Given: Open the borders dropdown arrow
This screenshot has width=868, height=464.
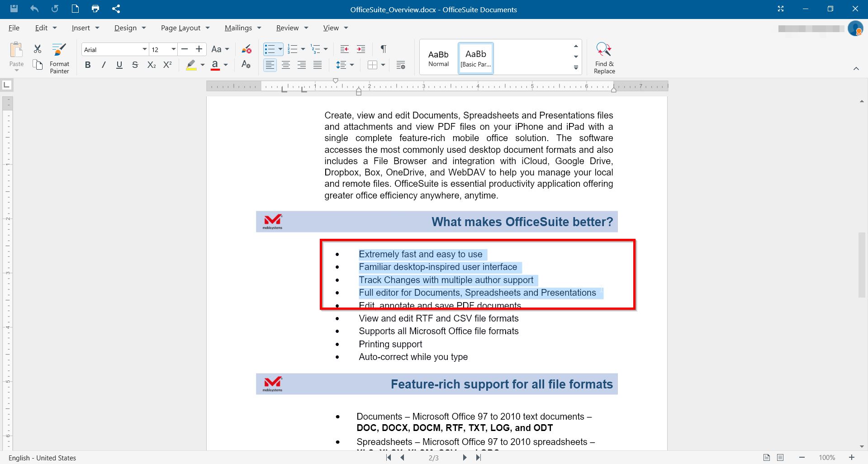Looking at the screenshot, I should (x=383, y=65).
